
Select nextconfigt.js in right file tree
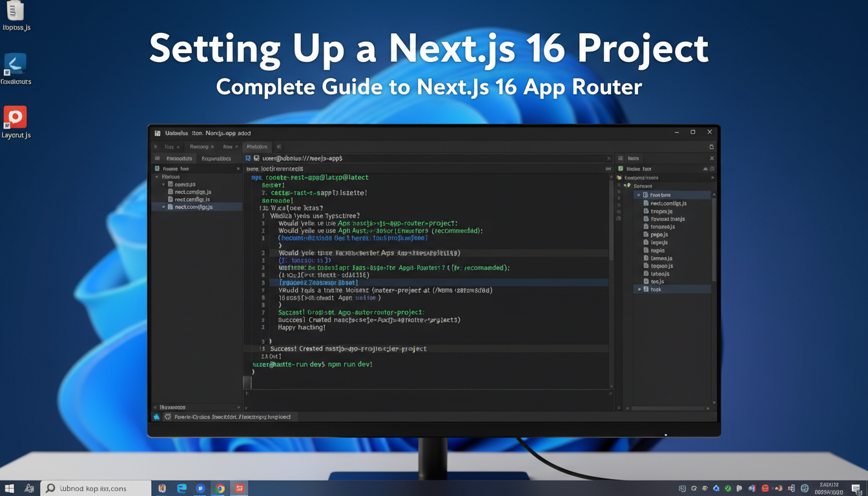[668, 203]
